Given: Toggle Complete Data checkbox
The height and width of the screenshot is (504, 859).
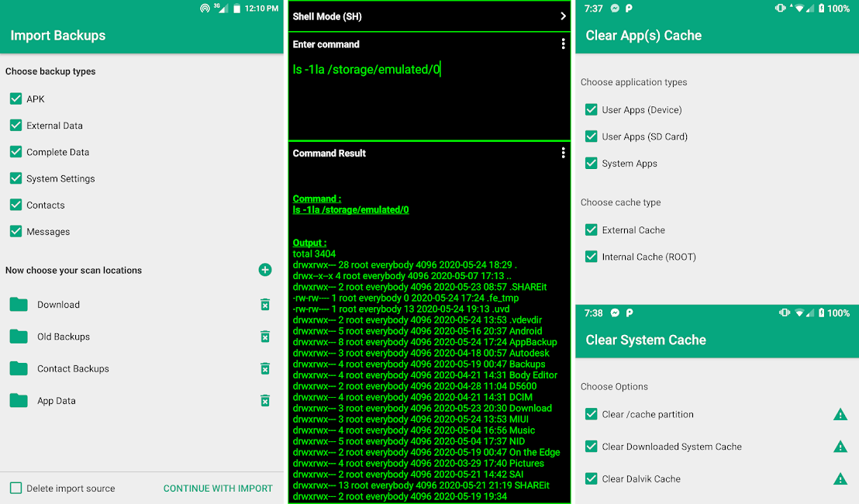Looking at the screenshot, I should (x=16, y=152).
